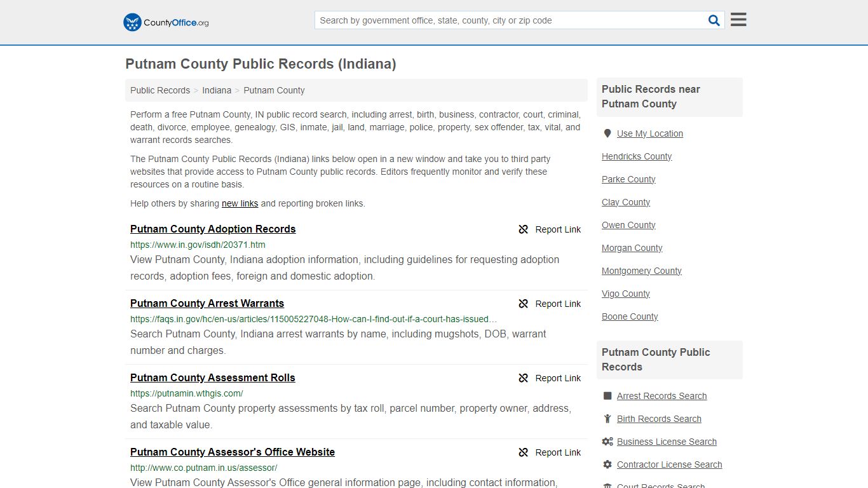Click broken-link icon for Assessor's Office Website
The height and width of the screenshot is (488, 868).
tap(523, 452)
